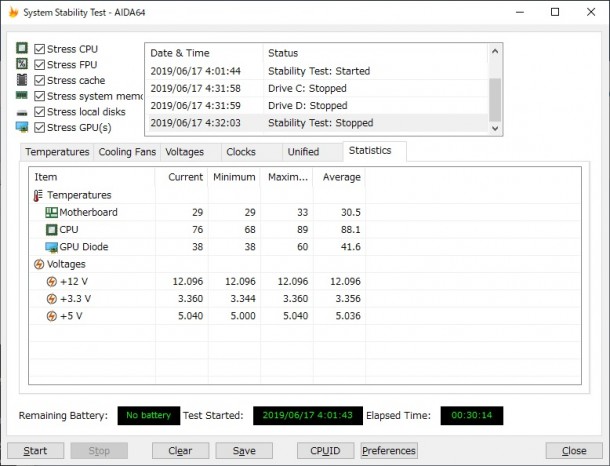Click the disk drive icon beside Stress local disks
610x466 pixels.
point(22,113)
